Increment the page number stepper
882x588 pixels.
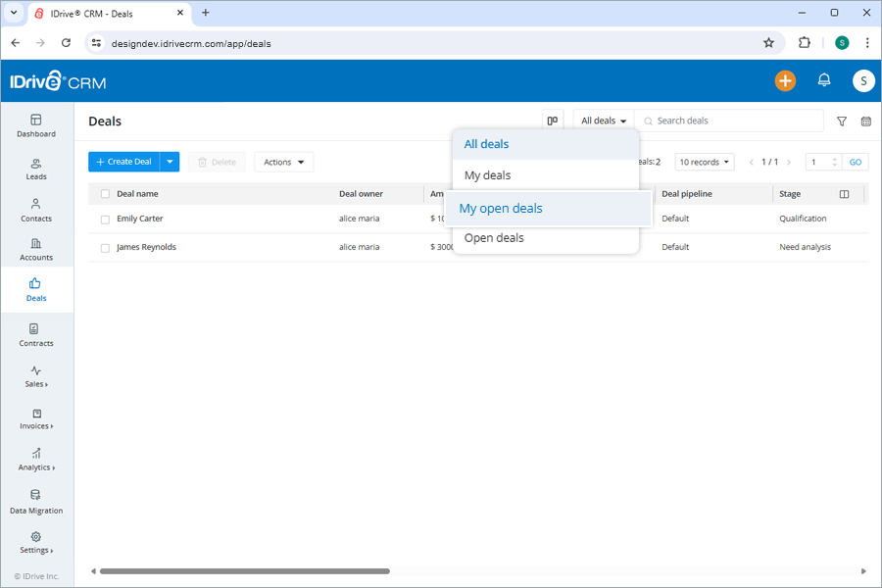tap(835, 158)
